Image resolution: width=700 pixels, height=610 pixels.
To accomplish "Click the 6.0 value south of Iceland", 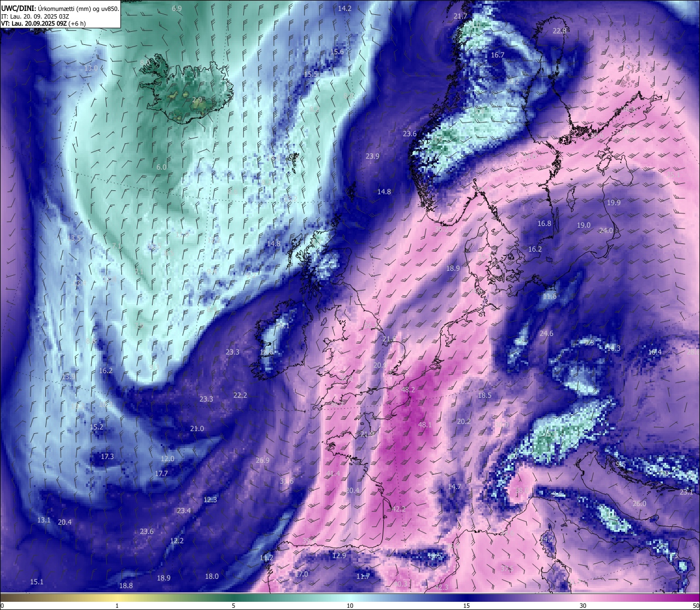I will tap(161, 167).
